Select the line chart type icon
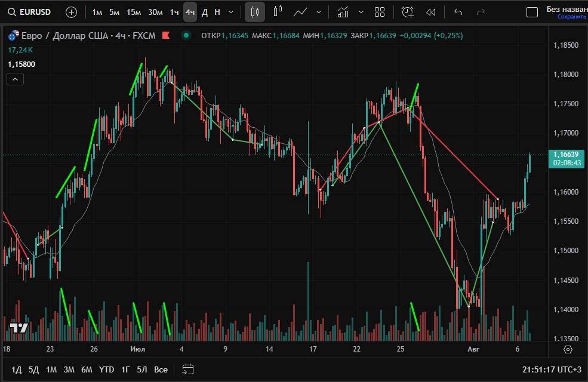 pyautogui.click(x=300, y=12)
